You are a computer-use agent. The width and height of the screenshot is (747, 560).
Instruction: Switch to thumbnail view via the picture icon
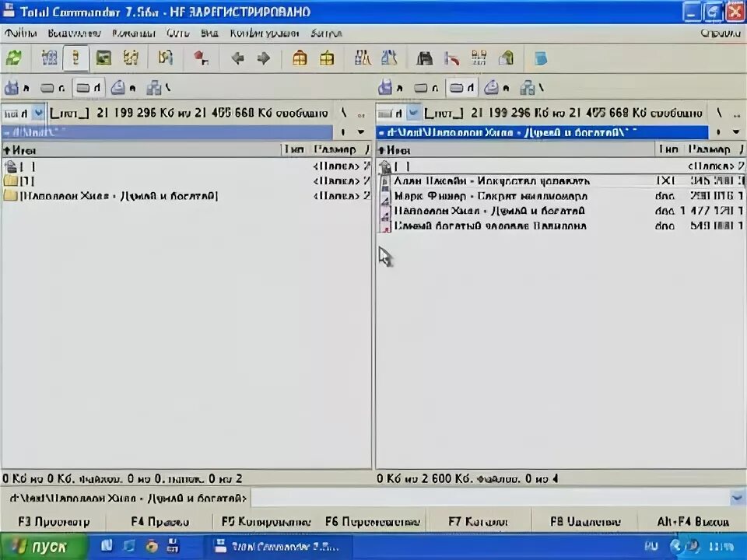pos(103,58)
